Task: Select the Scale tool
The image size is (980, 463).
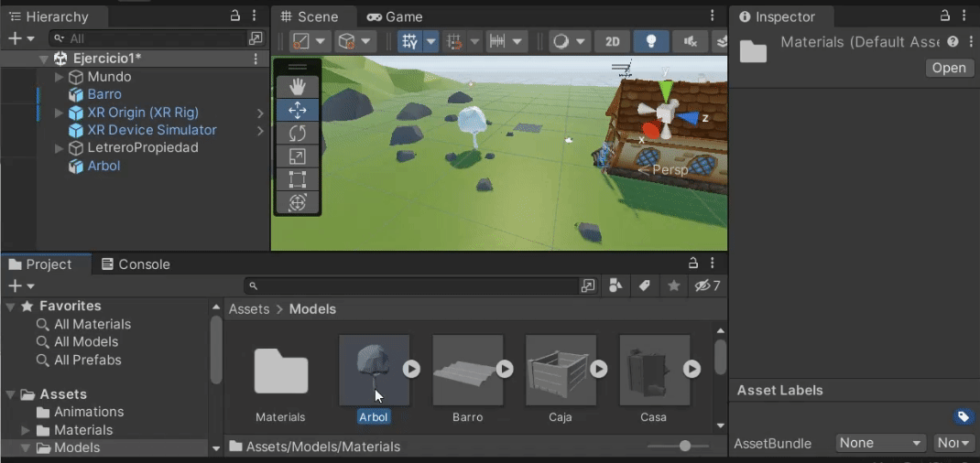Action: tap(298, 156)
